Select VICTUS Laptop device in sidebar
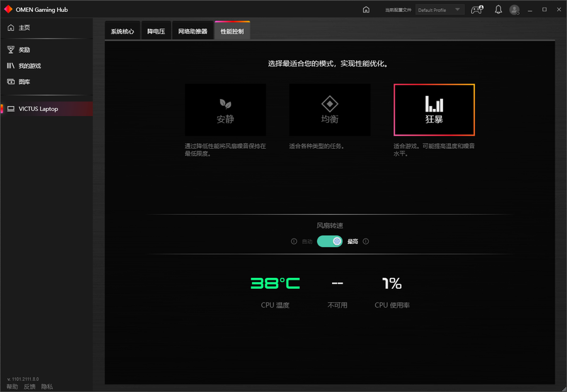This screenshot has height=392, width=567. click(x=38, y=109)
